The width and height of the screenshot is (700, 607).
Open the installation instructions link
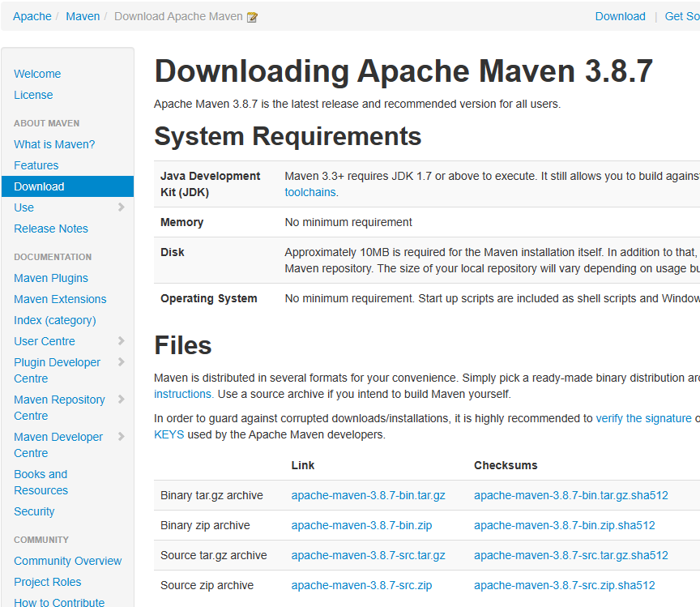point(182,394)
